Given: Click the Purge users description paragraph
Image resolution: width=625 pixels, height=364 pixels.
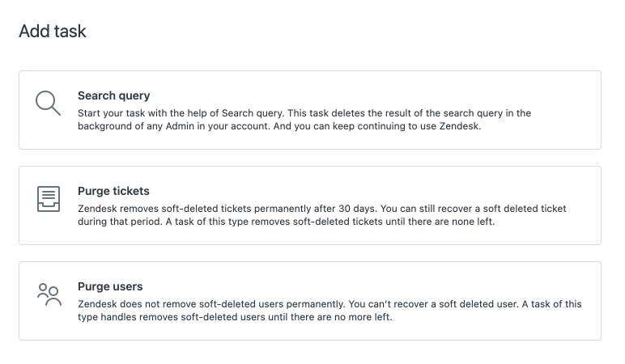Looking at the screenshot, I should [330, 311].
